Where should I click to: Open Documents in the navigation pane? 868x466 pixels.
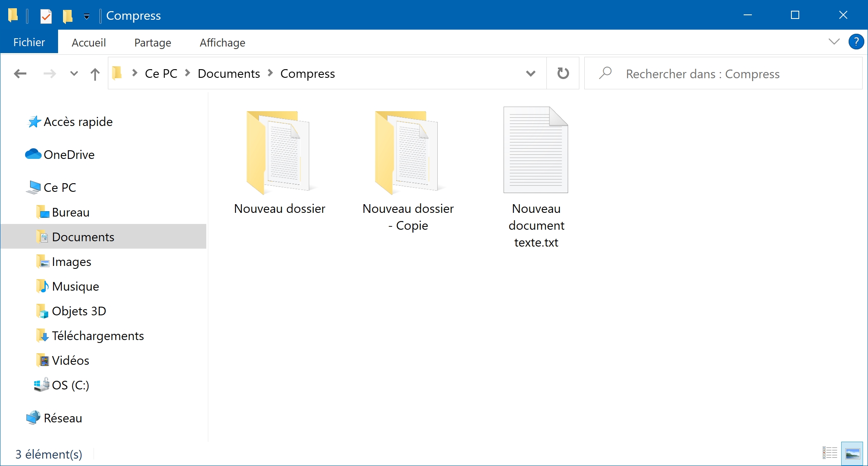tap(104, 237)
